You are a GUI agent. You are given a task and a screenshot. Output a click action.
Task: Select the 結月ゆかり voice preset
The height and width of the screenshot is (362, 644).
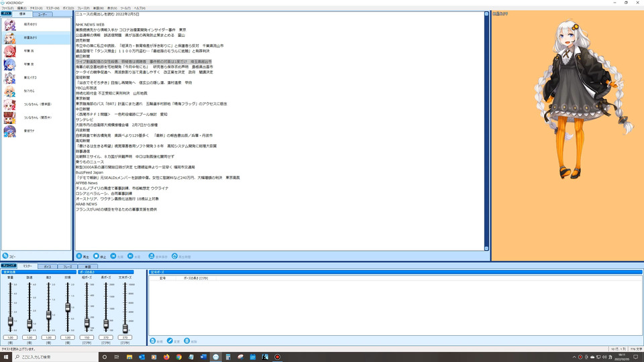(36, 25)
